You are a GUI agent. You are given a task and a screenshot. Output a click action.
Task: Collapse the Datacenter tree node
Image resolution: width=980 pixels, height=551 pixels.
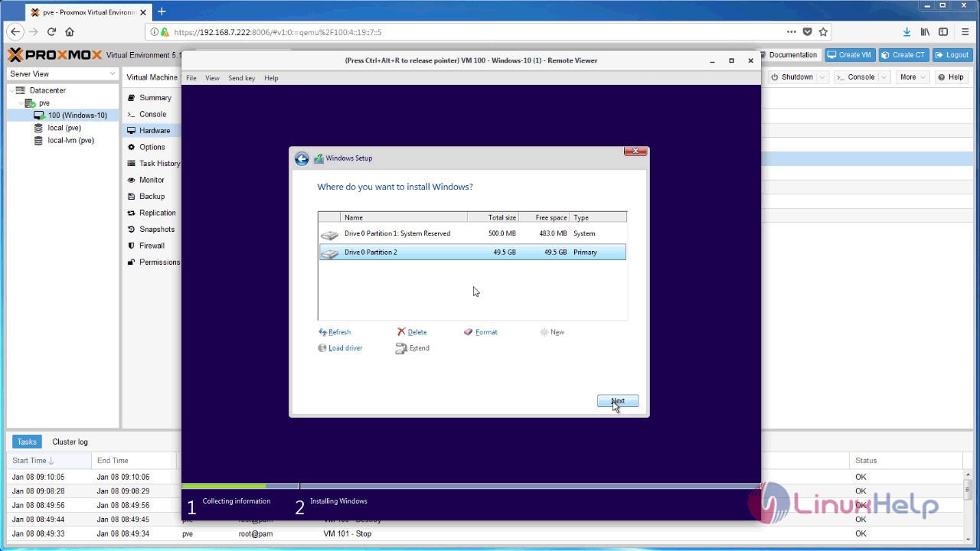(x=11, y=90)
